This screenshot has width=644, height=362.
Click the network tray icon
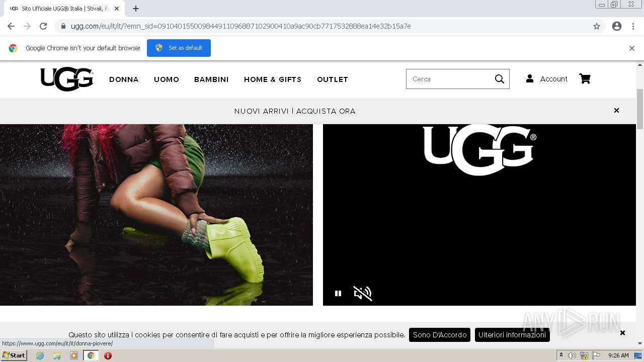(584, 355)
